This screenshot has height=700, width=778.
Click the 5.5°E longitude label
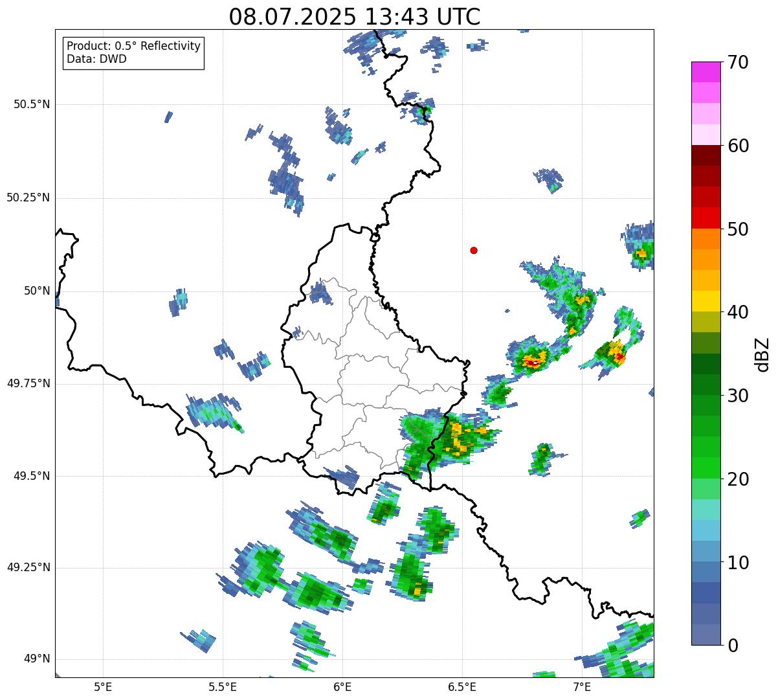tap(223, 686)
